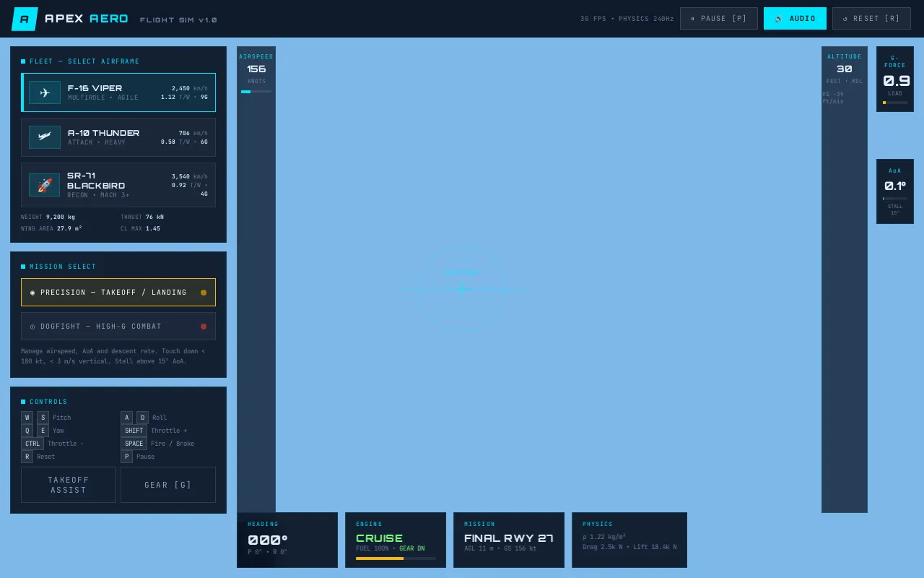Click the Q yaw key icon

click(x=27, y=431)
